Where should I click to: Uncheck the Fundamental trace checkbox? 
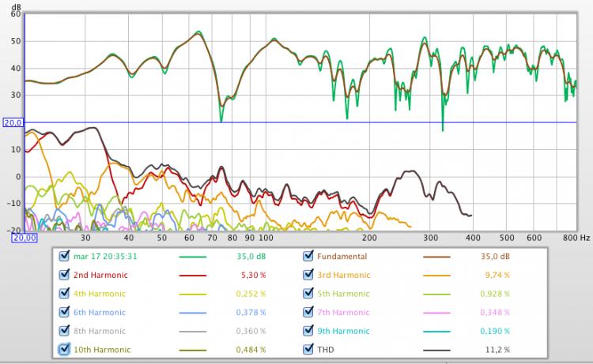pos(308,256)
